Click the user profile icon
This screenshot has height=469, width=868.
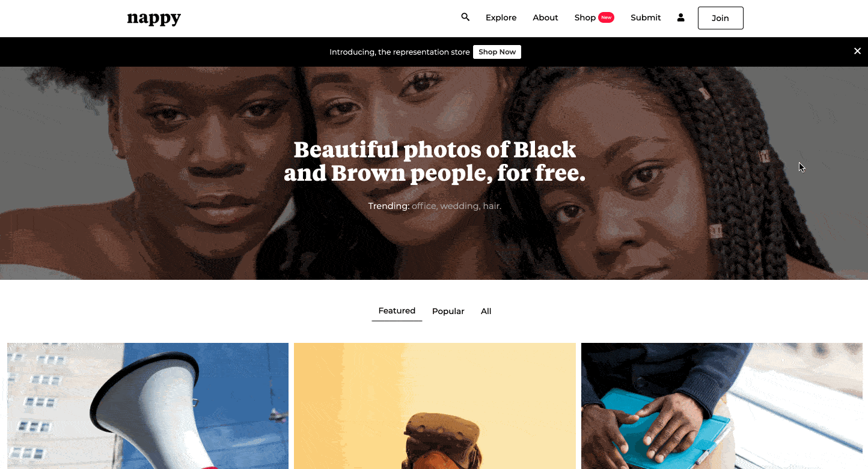point(680,17)
